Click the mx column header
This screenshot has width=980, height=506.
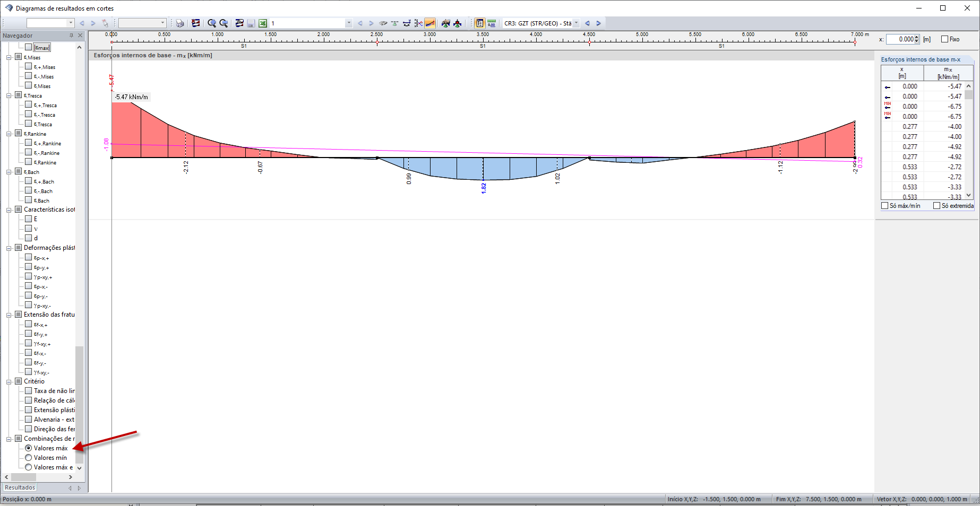[948, 73]
